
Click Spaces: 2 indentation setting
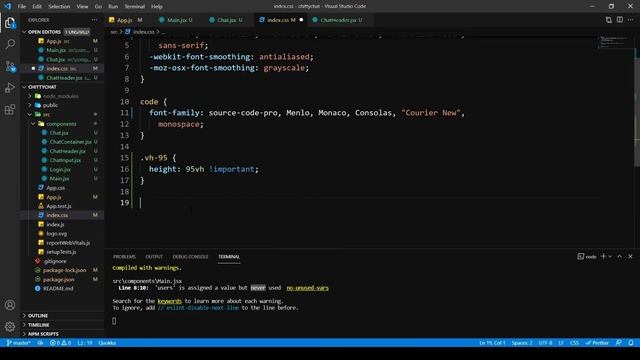point(522,343)
